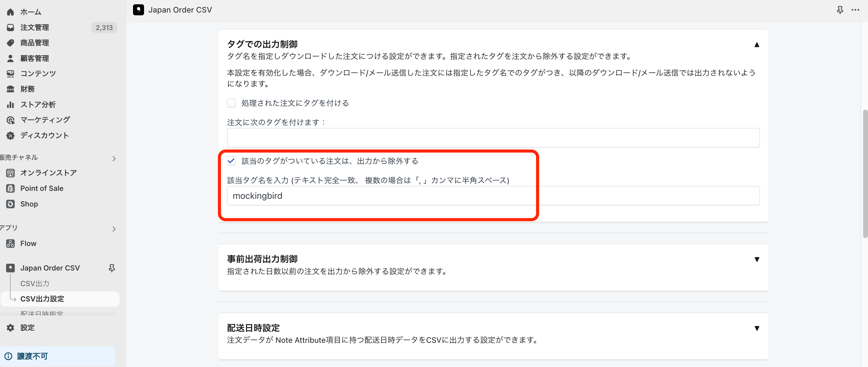Open ストア分析 in the sidebar
Image resolution: width=868 pixels, height=367 pixels.
pyautogui.click(x=38, y=105)
